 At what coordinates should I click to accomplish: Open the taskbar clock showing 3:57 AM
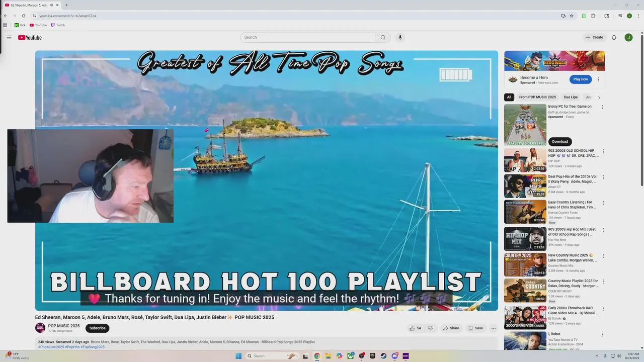tap(632, 356)
